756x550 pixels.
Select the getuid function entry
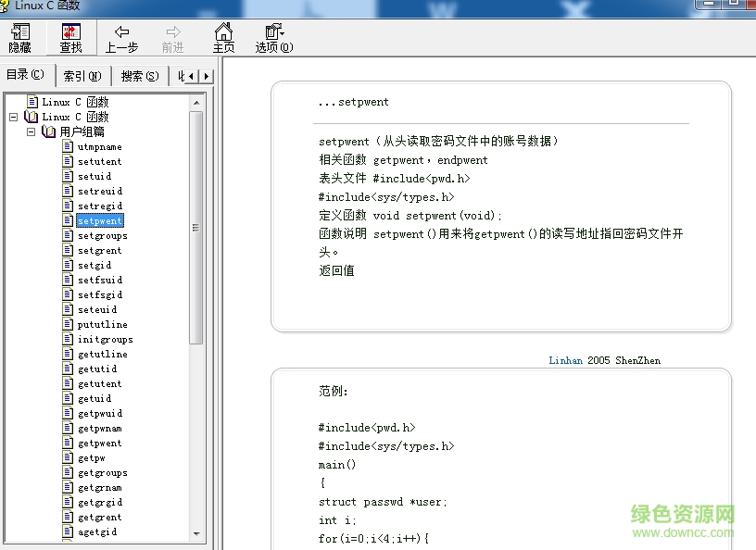click(94, 398)
